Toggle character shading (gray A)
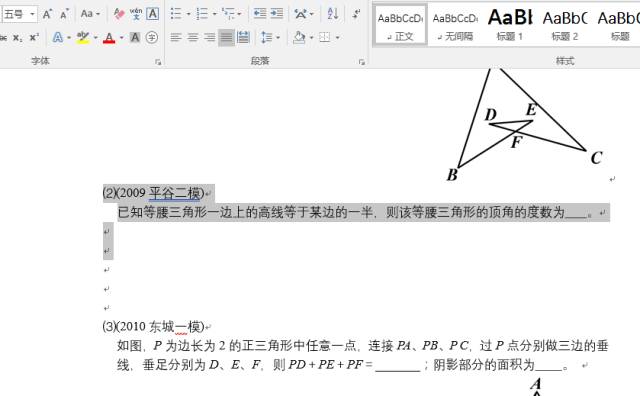Screen dimensions: 640x396 (135, 38)
